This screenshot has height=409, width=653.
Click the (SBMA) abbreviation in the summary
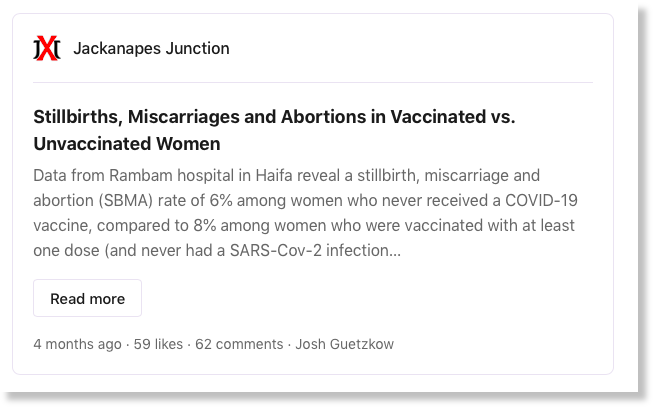[126, 201]
